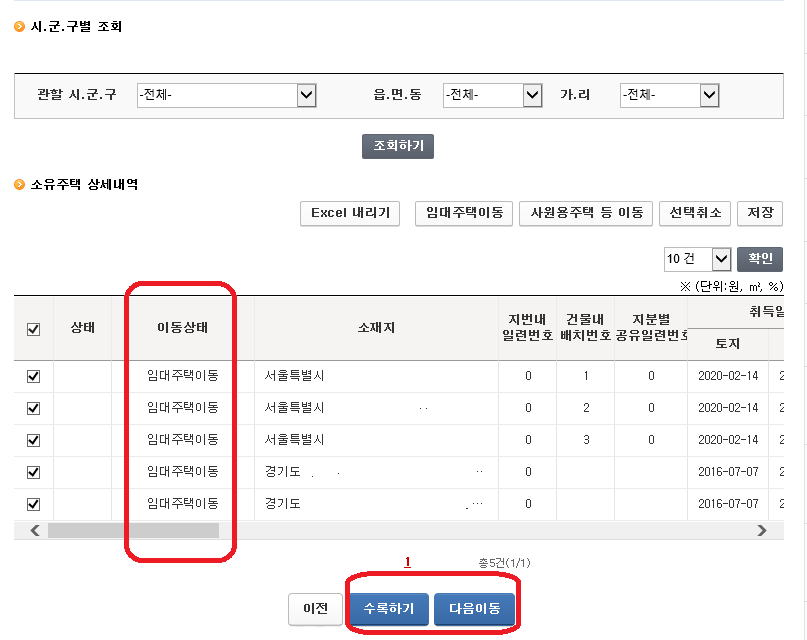Save changes using 저장 button
807x640 pixels.
760,213
